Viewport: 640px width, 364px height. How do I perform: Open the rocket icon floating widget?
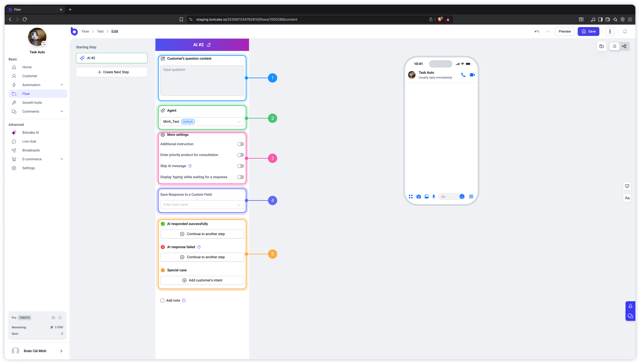630,306
